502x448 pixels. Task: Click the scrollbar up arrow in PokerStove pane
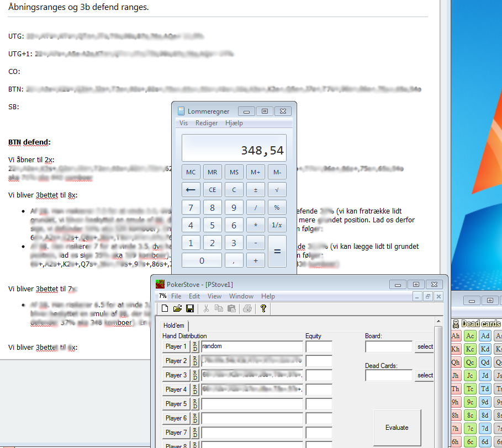(438, 321)
